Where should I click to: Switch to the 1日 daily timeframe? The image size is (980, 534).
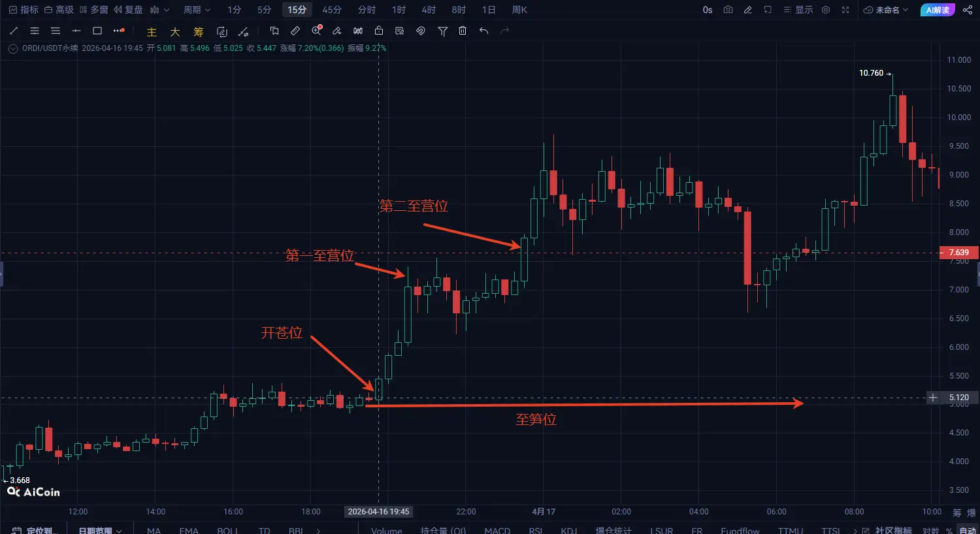[489, 10]
